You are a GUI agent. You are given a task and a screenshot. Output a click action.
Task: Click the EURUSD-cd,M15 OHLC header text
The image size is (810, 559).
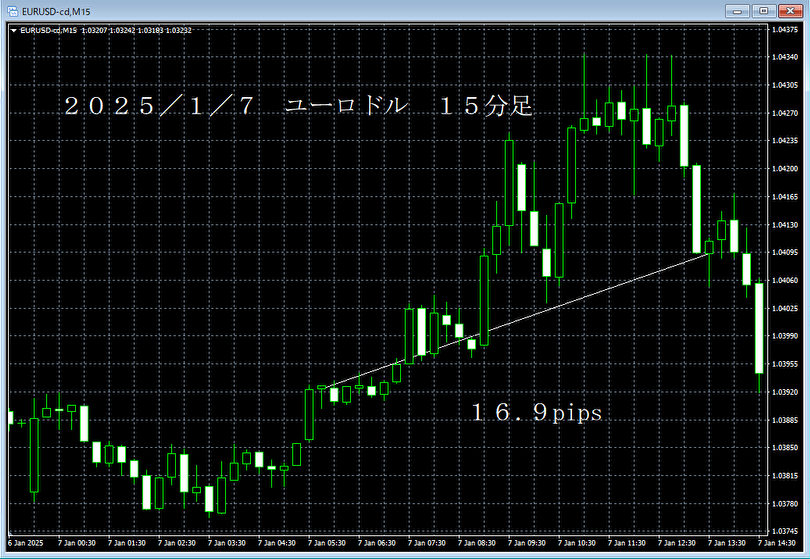(x=106, y=30)
